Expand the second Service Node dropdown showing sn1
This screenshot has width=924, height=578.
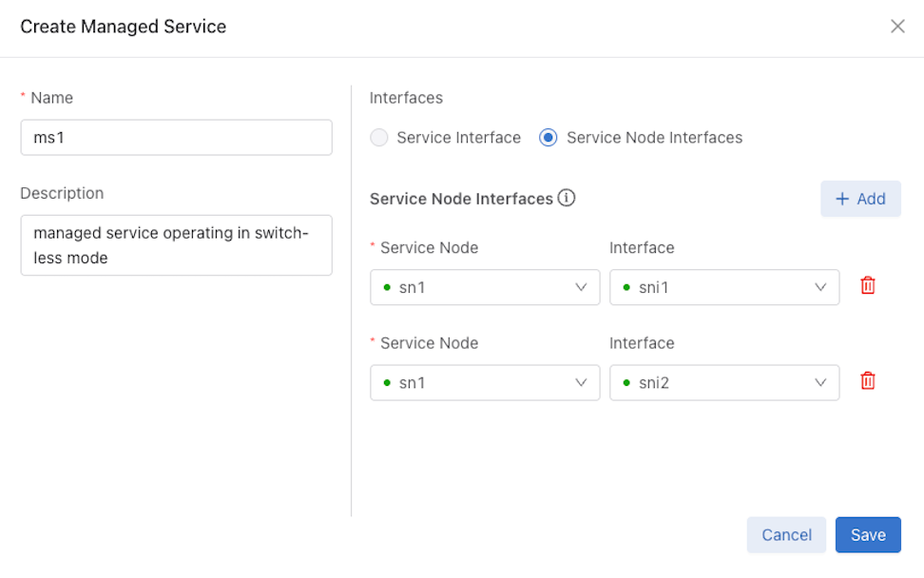pyautogui.click(x=485, y=383)
